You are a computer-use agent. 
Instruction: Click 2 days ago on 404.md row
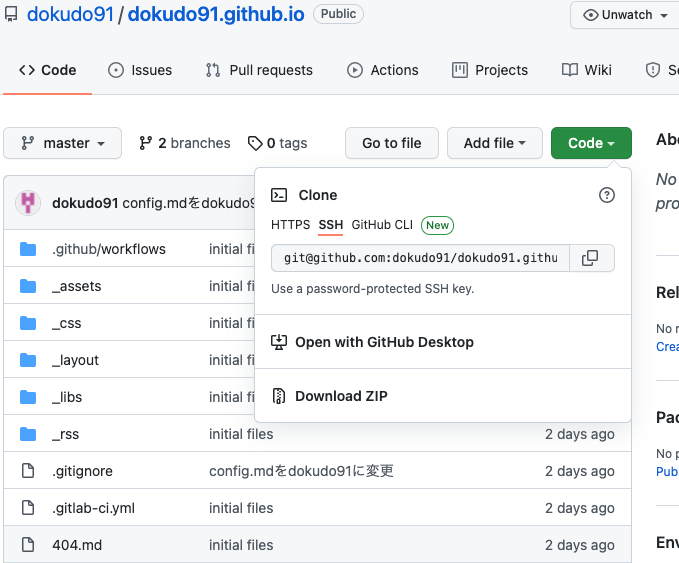point(579,545)
